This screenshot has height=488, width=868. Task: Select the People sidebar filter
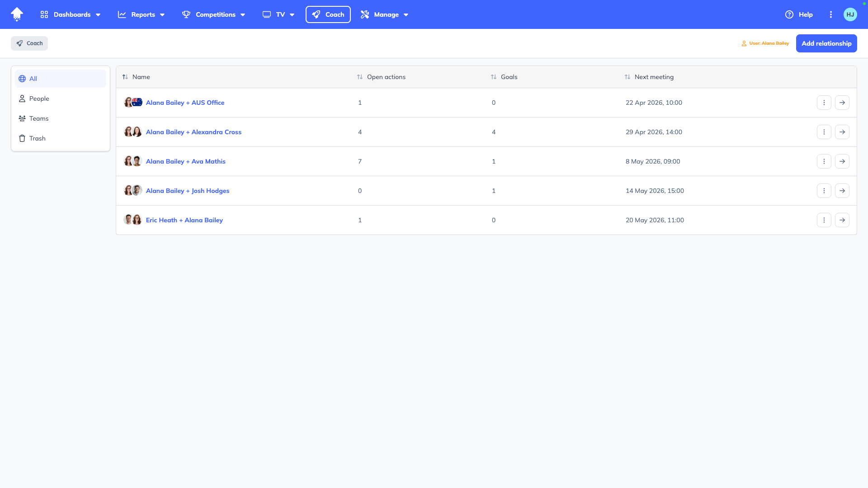[x=39, y=99]
